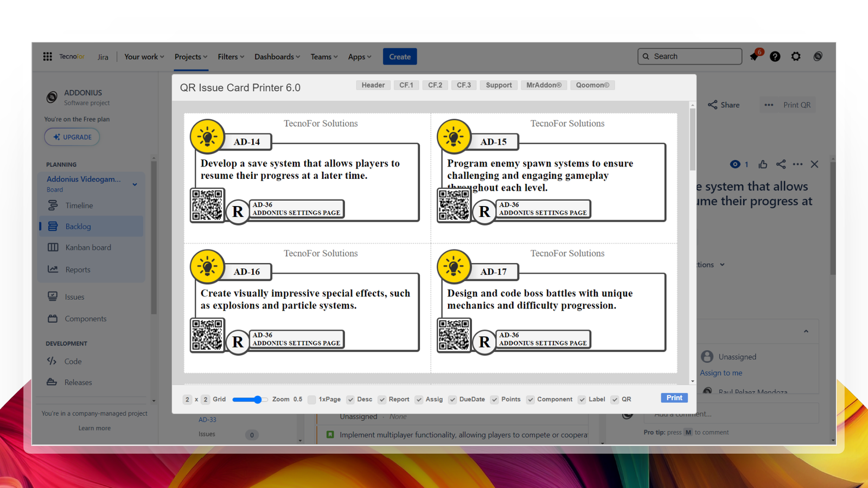This screenshot has width=868, height=488.
Task: Click the Assign to me link
Action: pos(721,373)
